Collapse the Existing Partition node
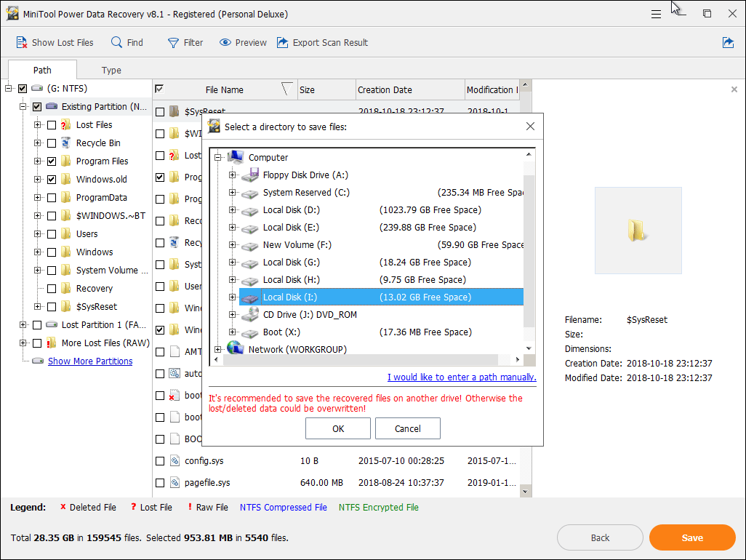 coord(23,107)
